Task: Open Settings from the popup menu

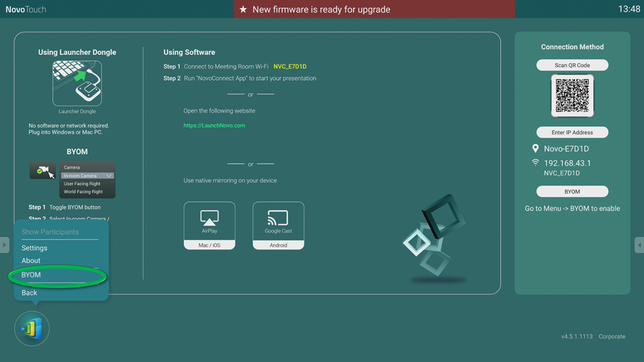Action: [x=34, y=248]
